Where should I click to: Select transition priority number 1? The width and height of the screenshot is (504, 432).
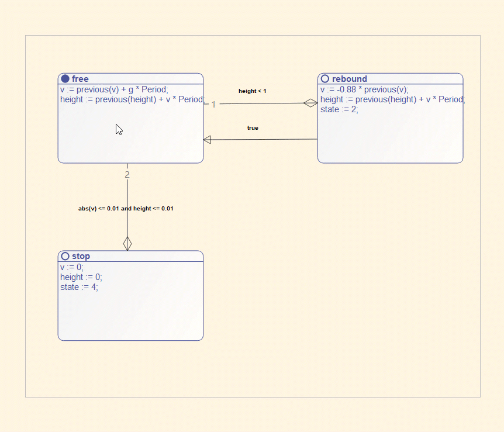click(x=213, y=105)
